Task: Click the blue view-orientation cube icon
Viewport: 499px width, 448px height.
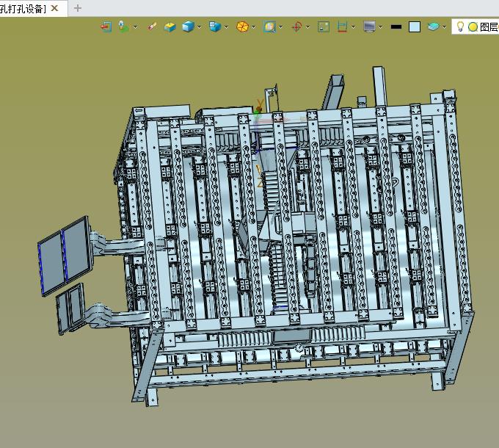Action: click(x=215, y=26)
